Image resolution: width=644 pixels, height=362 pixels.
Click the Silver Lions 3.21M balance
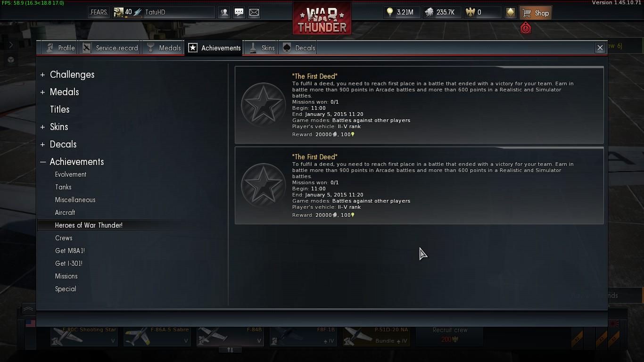pos(400,12)
